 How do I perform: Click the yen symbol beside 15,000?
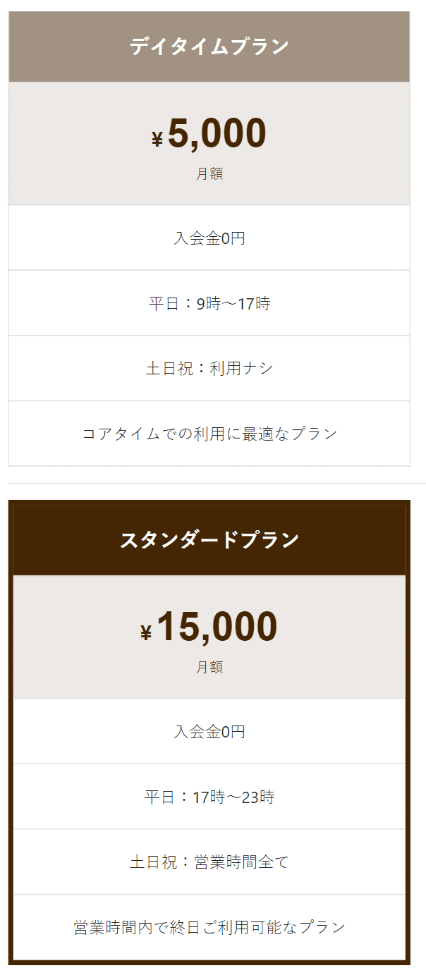coord(146,633)
